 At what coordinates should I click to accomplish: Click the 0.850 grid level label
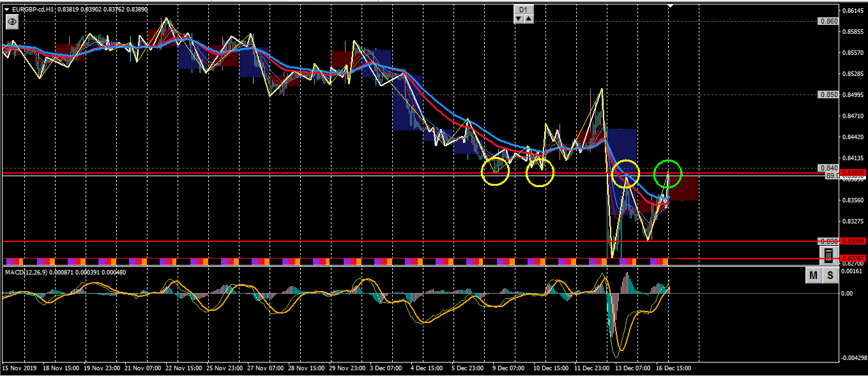coord(828,94)
